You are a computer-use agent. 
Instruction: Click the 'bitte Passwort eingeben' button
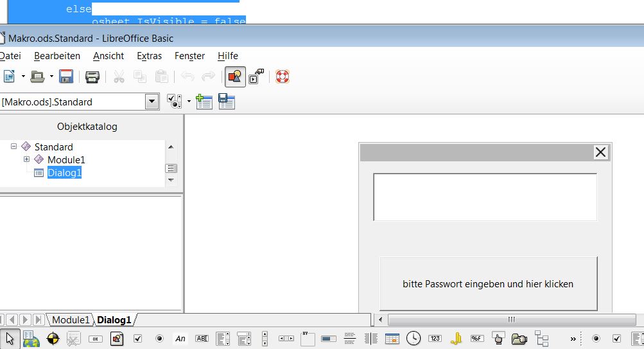(x=488, y=283)
